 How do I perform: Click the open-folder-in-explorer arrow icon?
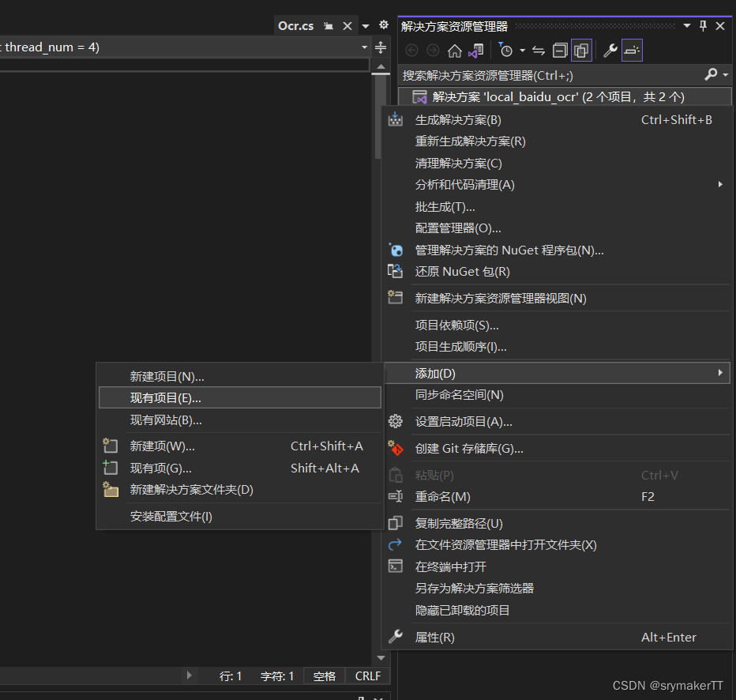[x=395, y=544]
